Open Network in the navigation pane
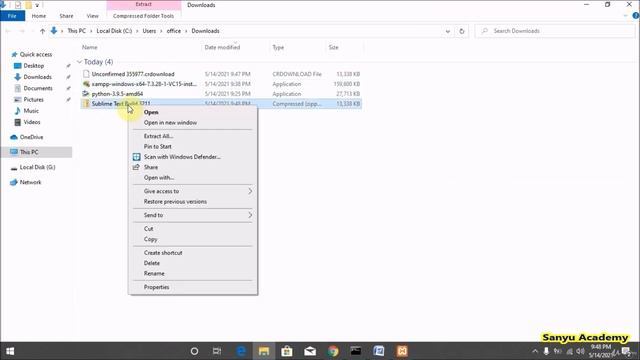This screenshot has height=360, width=640. pyautogui.click(x=30, y=182)
